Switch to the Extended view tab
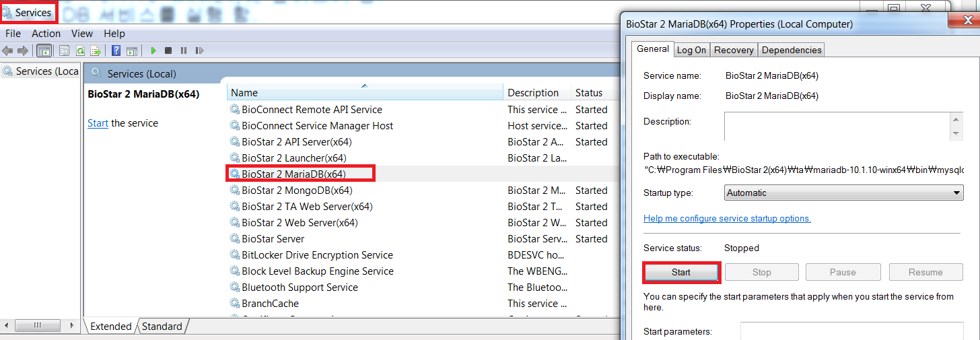Screen dimensions: 980x340 (x=110, y=327)
